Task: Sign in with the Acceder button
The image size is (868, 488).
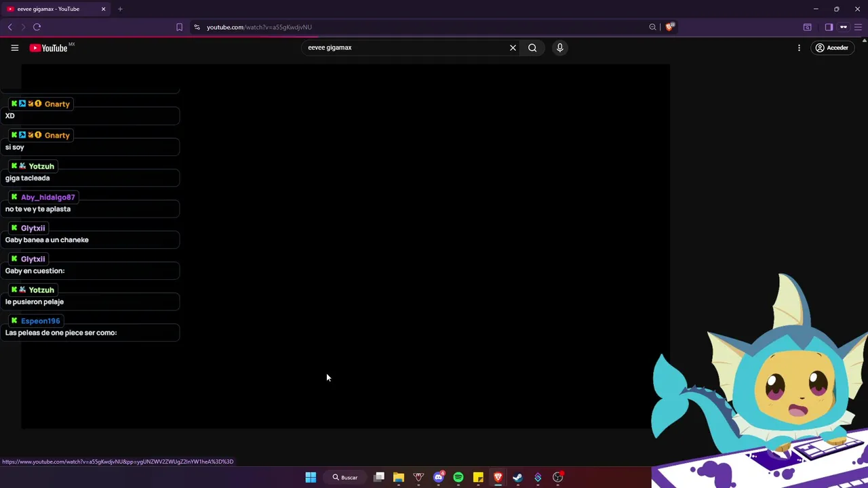Action: pos(832,47)
